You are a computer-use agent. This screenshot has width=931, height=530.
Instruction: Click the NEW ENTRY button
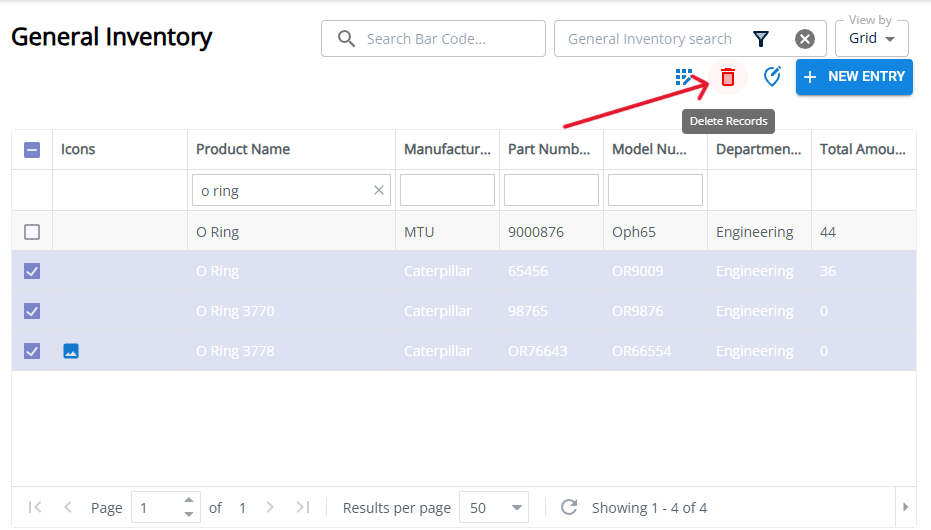coord(854,77)
